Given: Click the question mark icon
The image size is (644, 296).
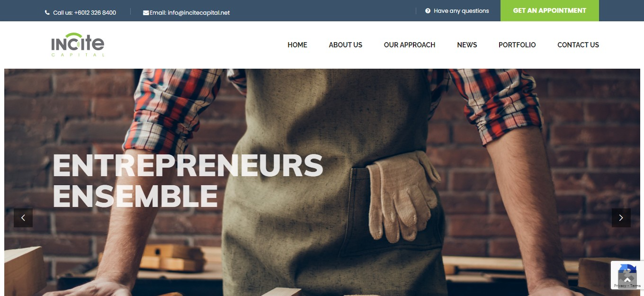Looking at the screenshot, I should click(x=428, y=10).
